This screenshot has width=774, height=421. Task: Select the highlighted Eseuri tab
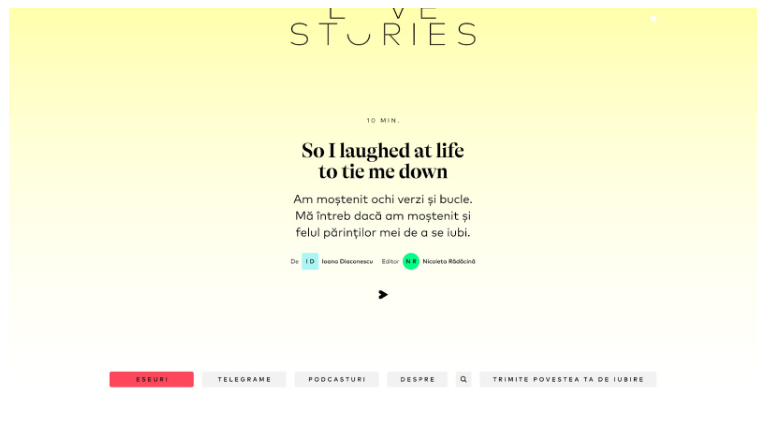[151, 380]
